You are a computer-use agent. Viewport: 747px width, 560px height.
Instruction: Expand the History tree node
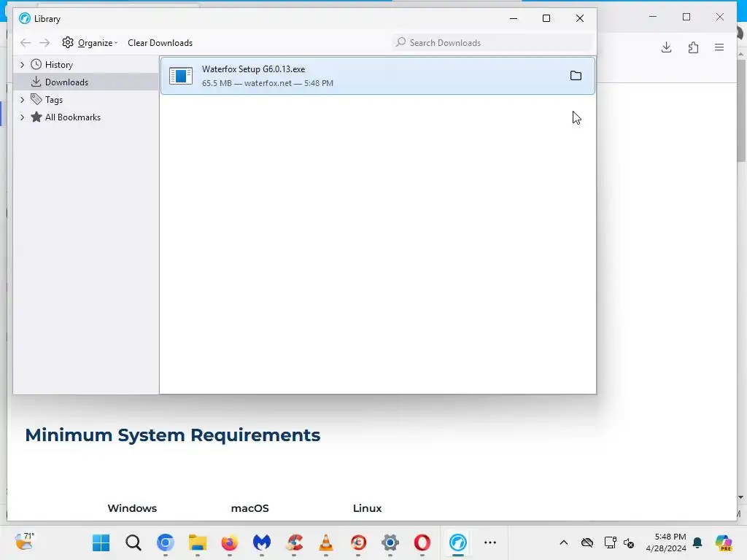tap(22, 65)
